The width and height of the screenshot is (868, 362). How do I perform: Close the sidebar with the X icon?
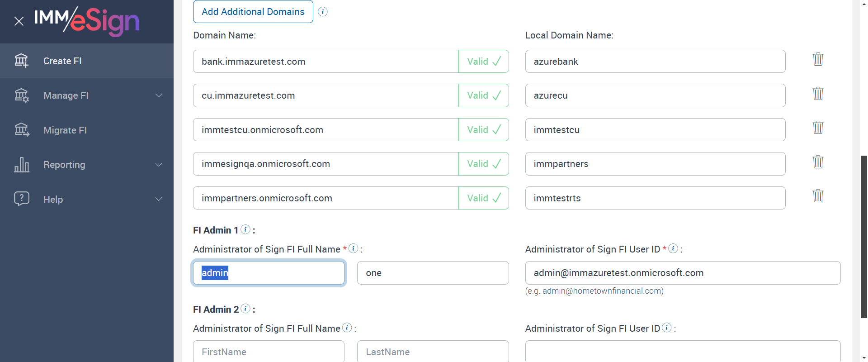tap(19, 21)
